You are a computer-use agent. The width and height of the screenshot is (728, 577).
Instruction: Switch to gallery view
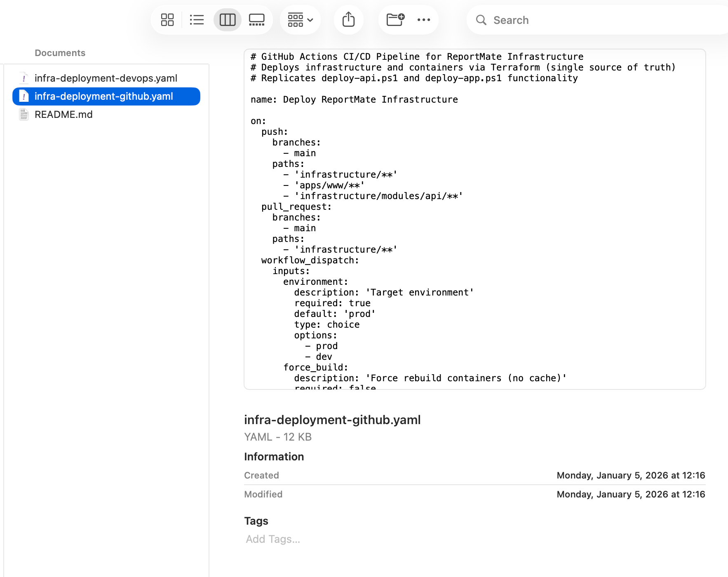tap(256, 20)
